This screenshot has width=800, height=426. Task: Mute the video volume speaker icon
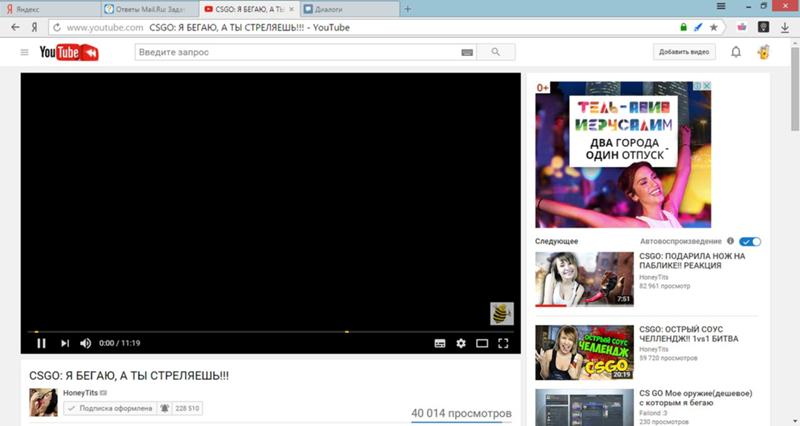86,343
